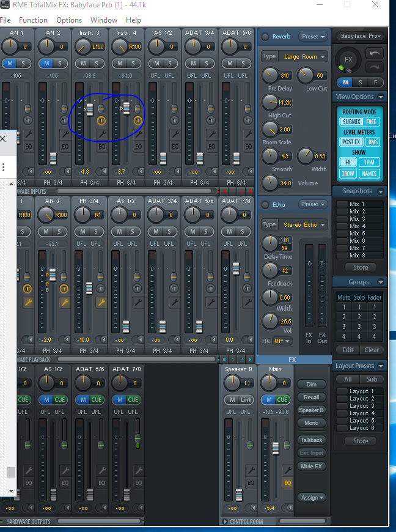Image resolution: width=396 pixels, height=532 pixels.
Task: Click the Dim button
Action: tap(312, 385)
